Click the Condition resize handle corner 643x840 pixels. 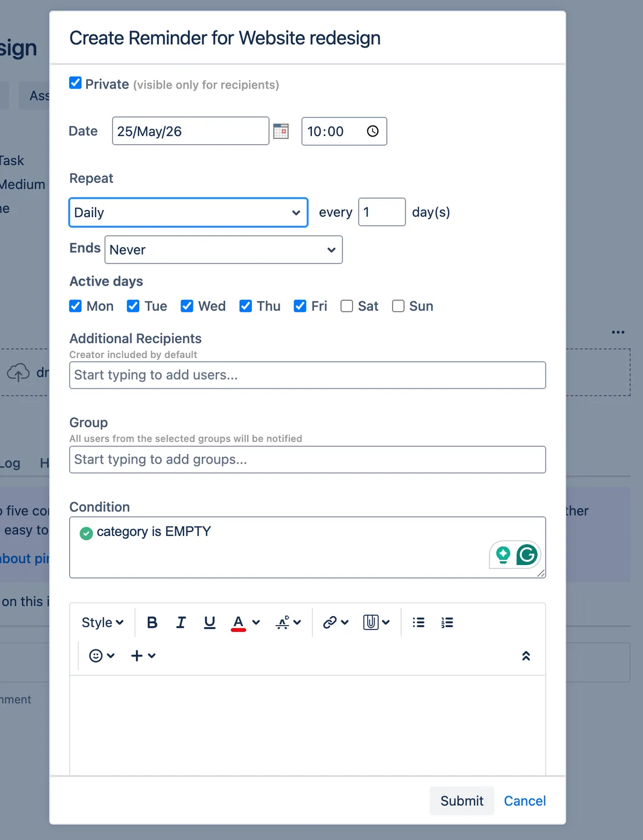click(x=541, y=573)
